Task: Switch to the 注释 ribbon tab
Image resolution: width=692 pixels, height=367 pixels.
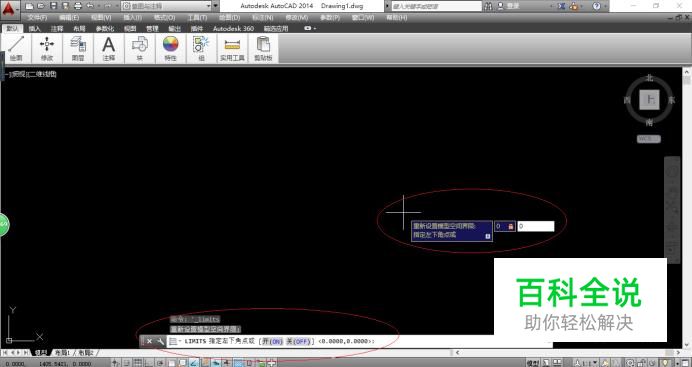Action: pyautogui.click(x=57, y=28)
